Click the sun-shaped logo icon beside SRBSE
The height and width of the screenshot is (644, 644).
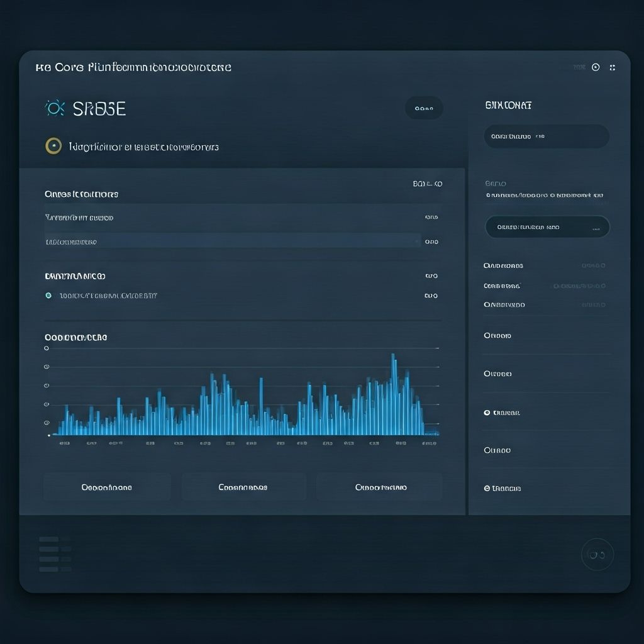(x=55, y=109)
